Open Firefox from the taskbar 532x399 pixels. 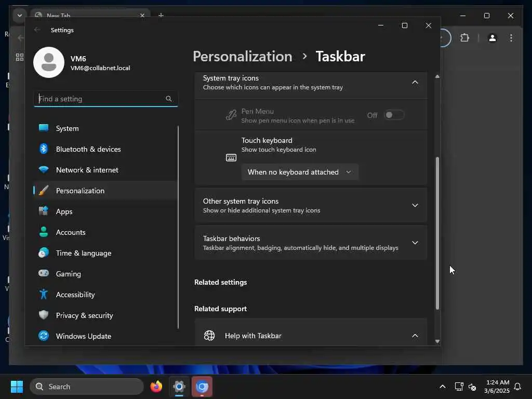point(156,387)
